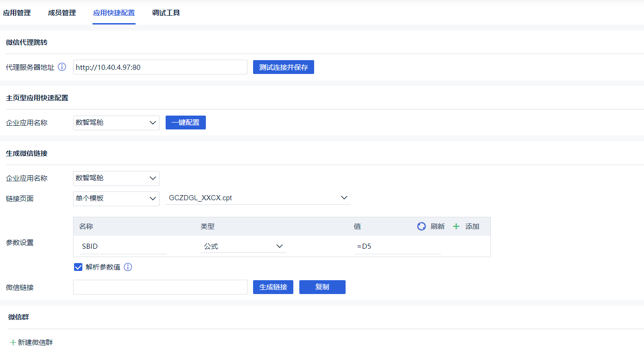Click the SBID parameter name field

[123, 246]
